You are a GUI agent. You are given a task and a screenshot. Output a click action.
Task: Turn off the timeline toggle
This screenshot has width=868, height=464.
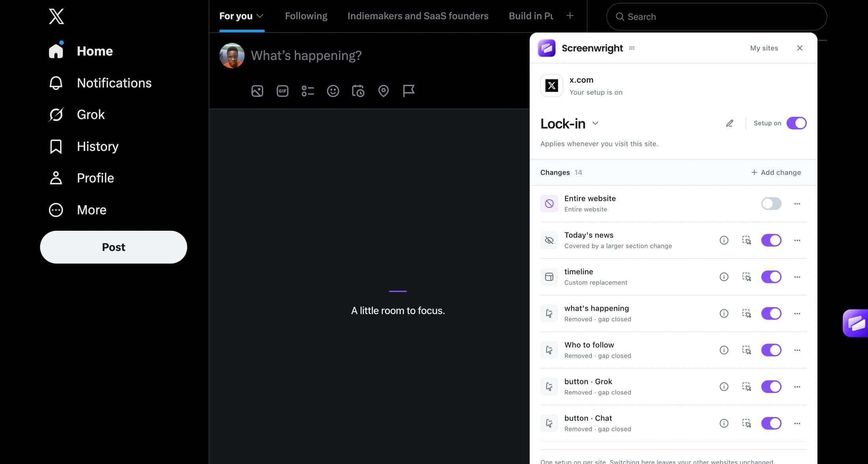(x=771, y=277)
